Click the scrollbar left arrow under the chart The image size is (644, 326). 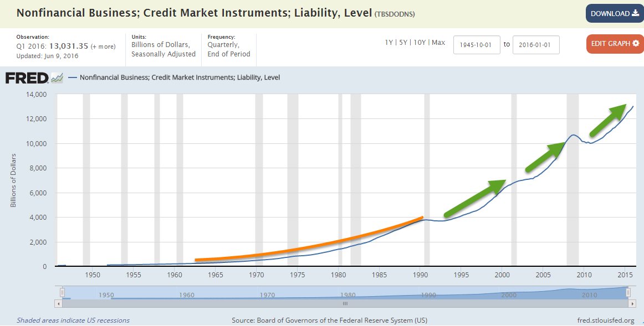pyautogui.click(x=58, y=303)
